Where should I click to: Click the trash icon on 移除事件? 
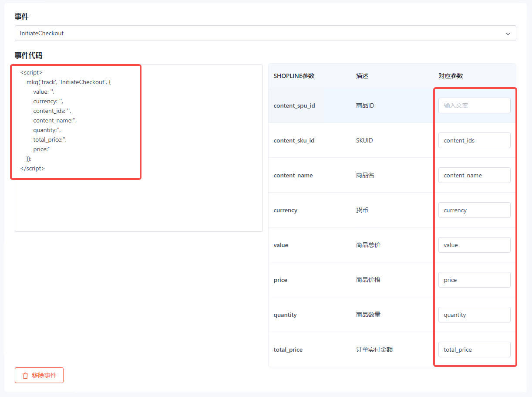point(25,375)
